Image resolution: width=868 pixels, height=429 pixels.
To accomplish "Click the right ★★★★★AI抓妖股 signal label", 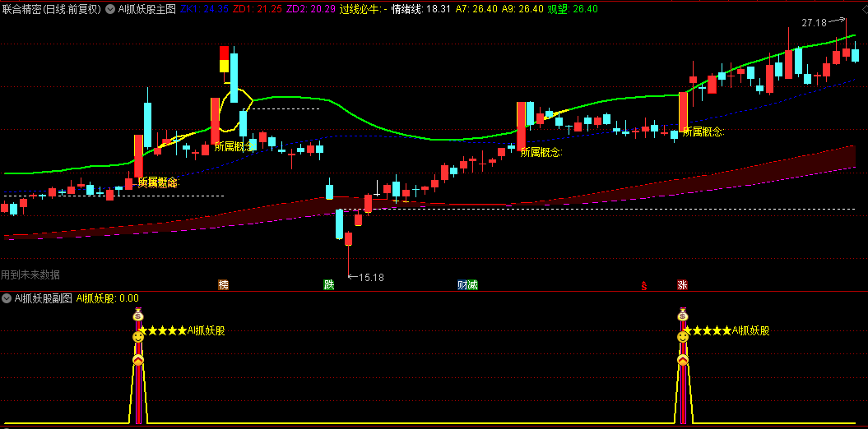I will [726, 331].
